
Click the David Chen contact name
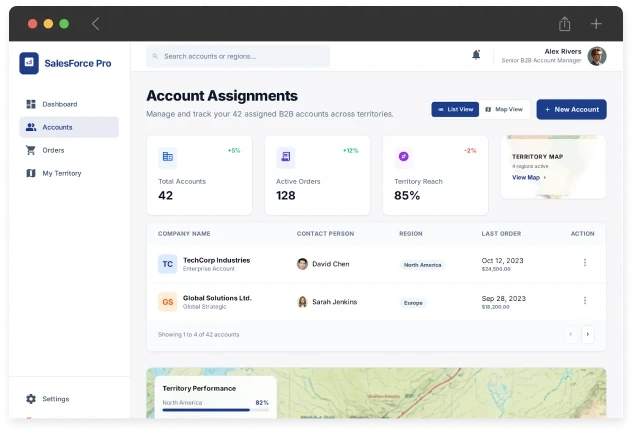click(x=331, y=264)
